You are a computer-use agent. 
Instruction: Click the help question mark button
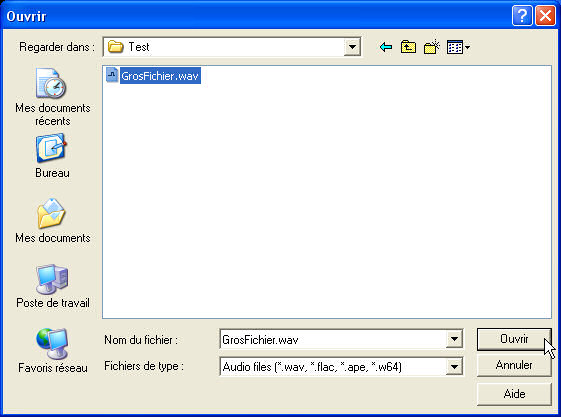[522, 16]
